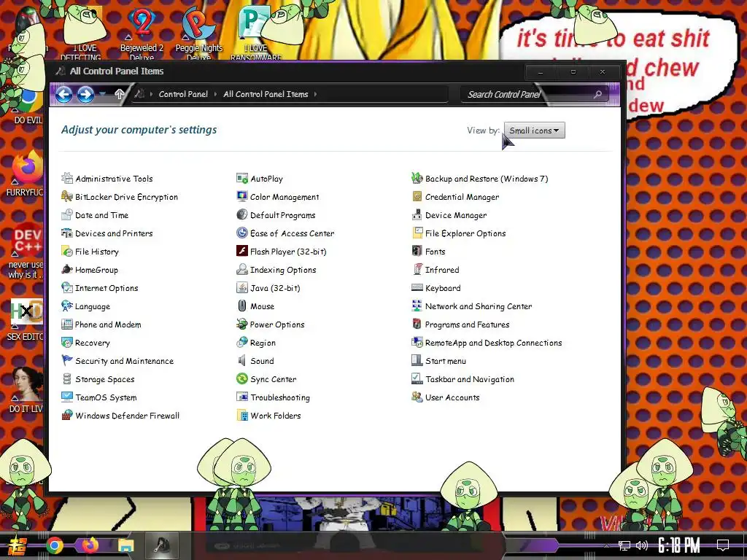Expand the arrow after All Control Panel Items
The width and height of the screenshot is (747, 560).
coord(315,94)
